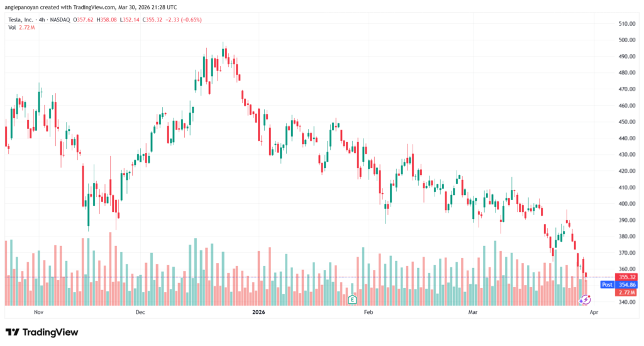Click the Dec label on time axis

click(x=140, y=312)
